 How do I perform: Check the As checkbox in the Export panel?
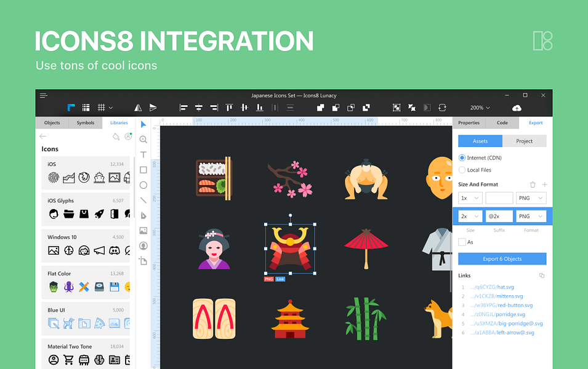(462, 242)
